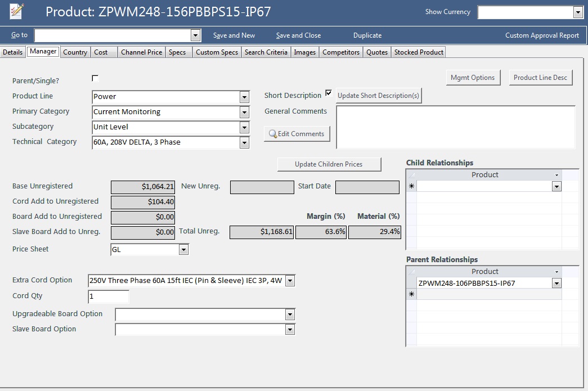Open the Custom Approval Report
The image size is (588, 391).
(x=542, y=35)
